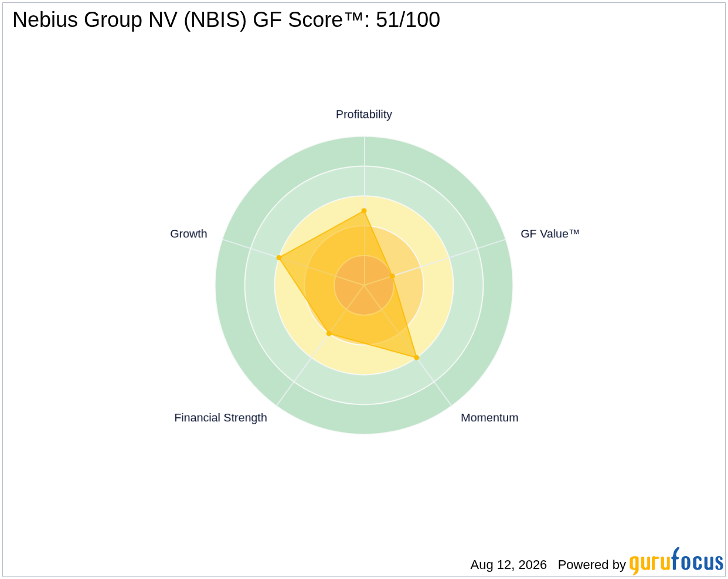
Task: Click the gurufocus logo
Action: click(676, 561)
